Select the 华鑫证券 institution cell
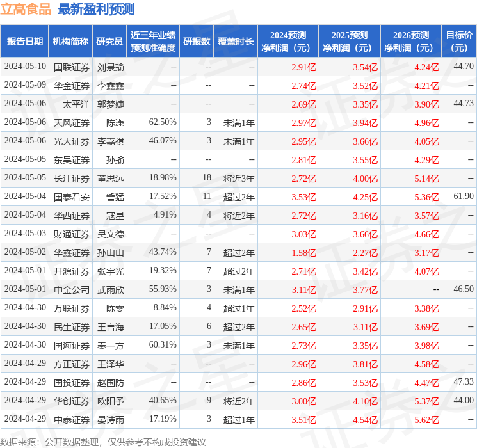The width and height of the screenshot is (477, 448). [72, 253]
